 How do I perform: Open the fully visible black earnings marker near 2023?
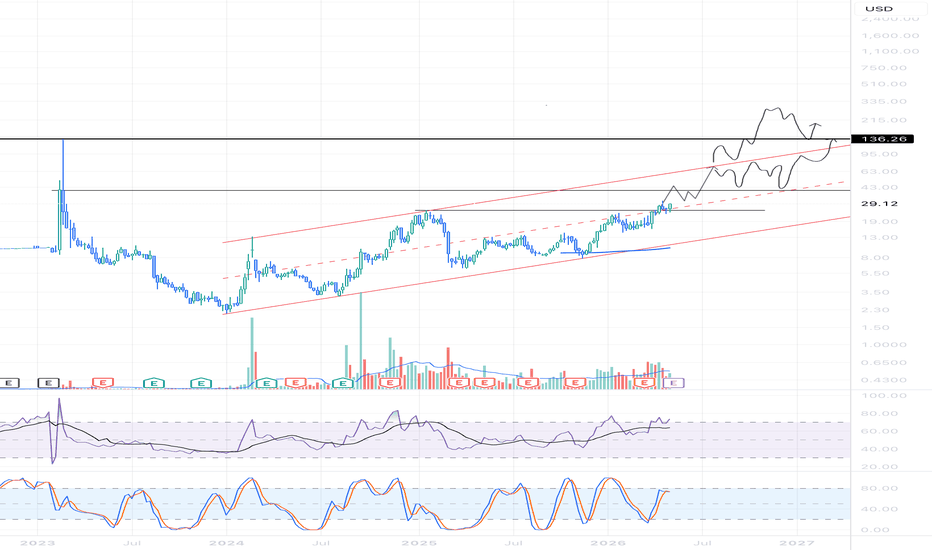pos(49,383)
